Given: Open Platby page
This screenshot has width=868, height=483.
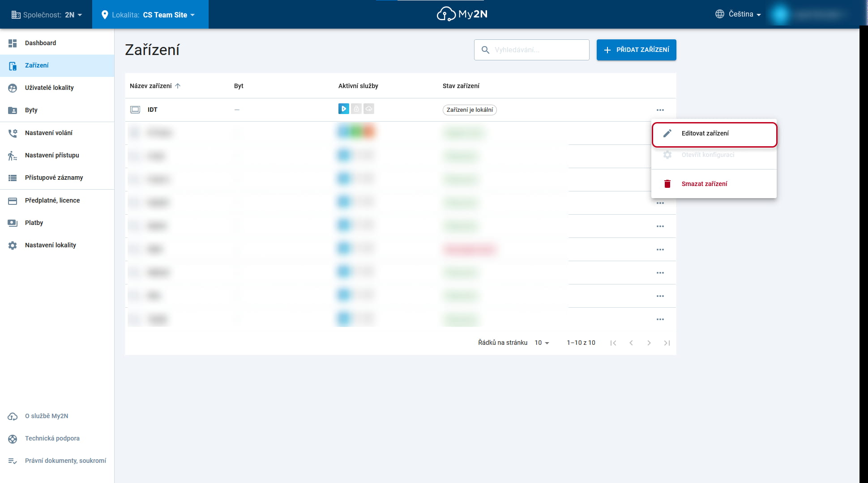Looking at the screenshot, I should [x=57, y=223].
